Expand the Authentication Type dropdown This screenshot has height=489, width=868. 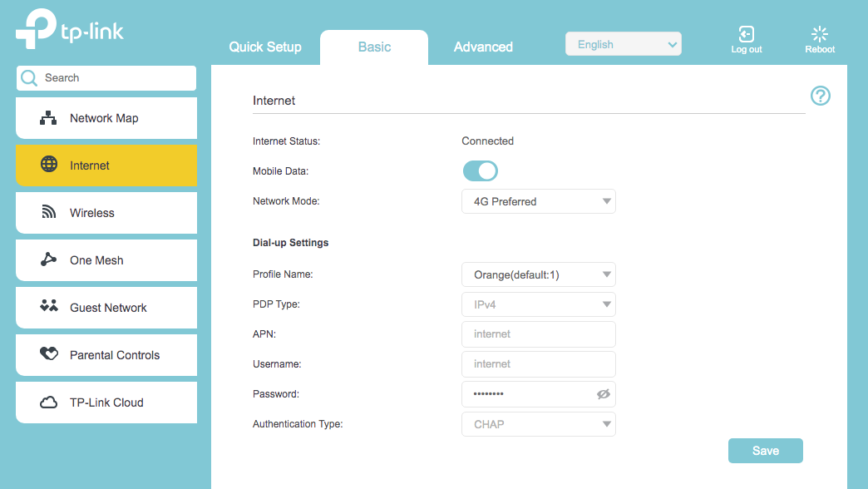click(x=538, y=424)
